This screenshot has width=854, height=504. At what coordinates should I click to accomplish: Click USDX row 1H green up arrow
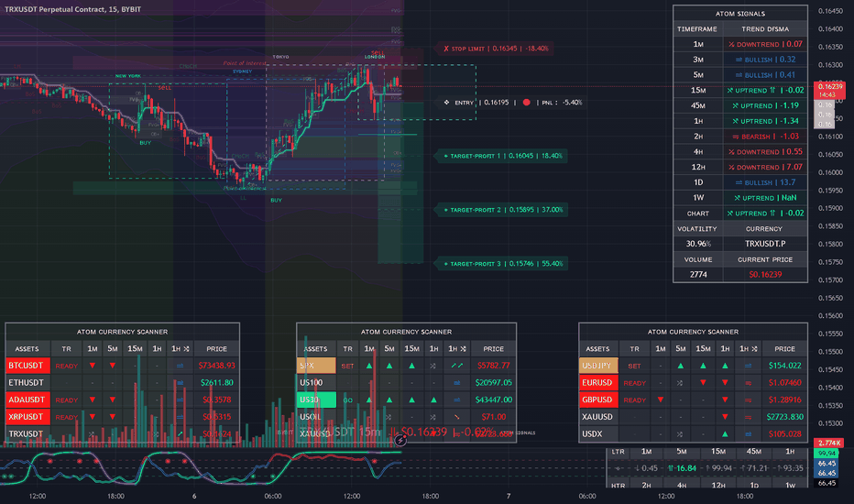pyautogui.click(x=725, y=434)
